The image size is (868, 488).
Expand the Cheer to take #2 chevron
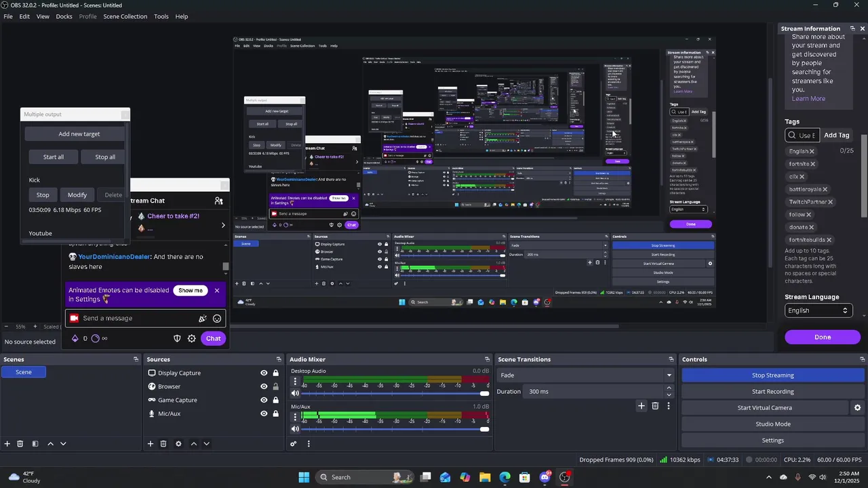pos(223,225)
